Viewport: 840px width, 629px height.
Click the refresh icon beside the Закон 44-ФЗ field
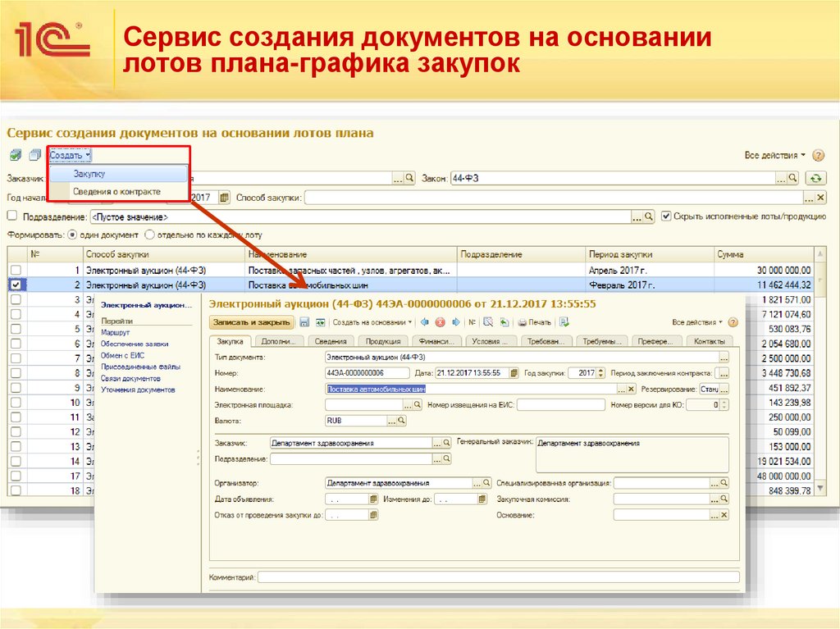[815, 178]
